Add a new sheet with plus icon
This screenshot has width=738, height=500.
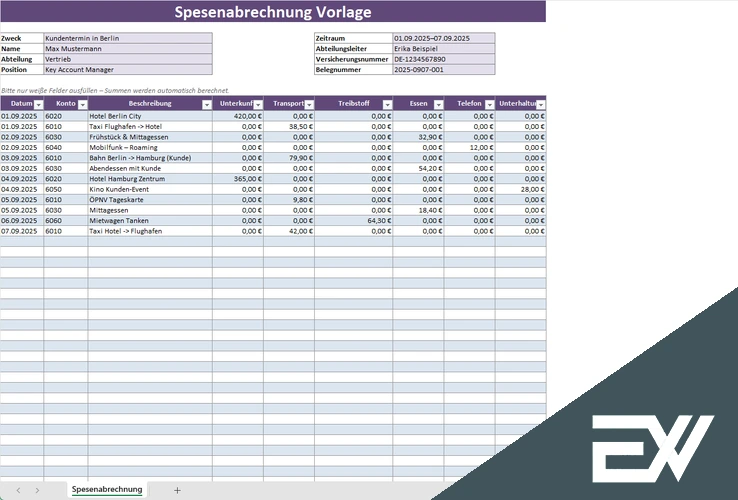[177, 490]
